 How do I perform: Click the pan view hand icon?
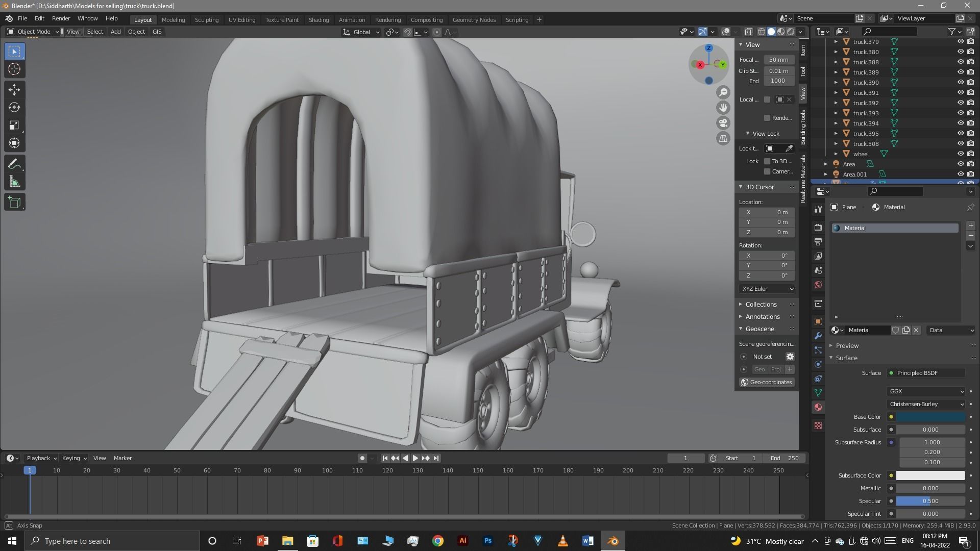pyautogui.click(x=723, y=108)
